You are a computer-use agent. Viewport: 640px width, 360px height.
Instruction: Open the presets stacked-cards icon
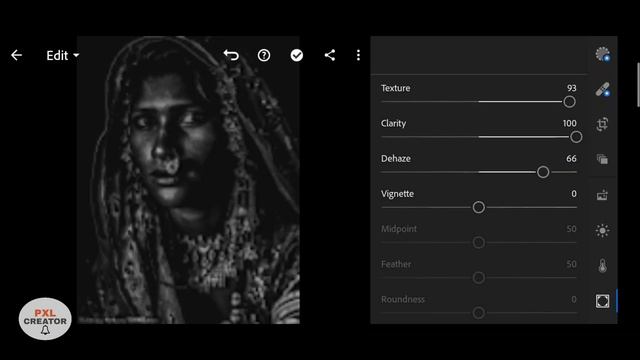(x=602, y=159)
